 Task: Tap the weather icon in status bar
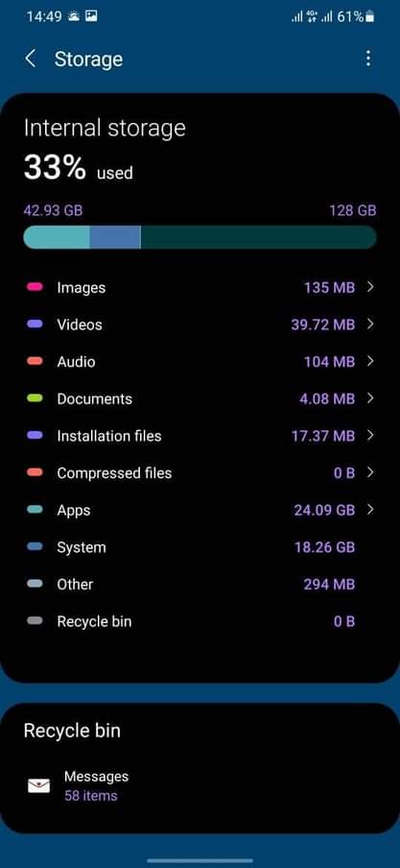[x=74, y=16]
